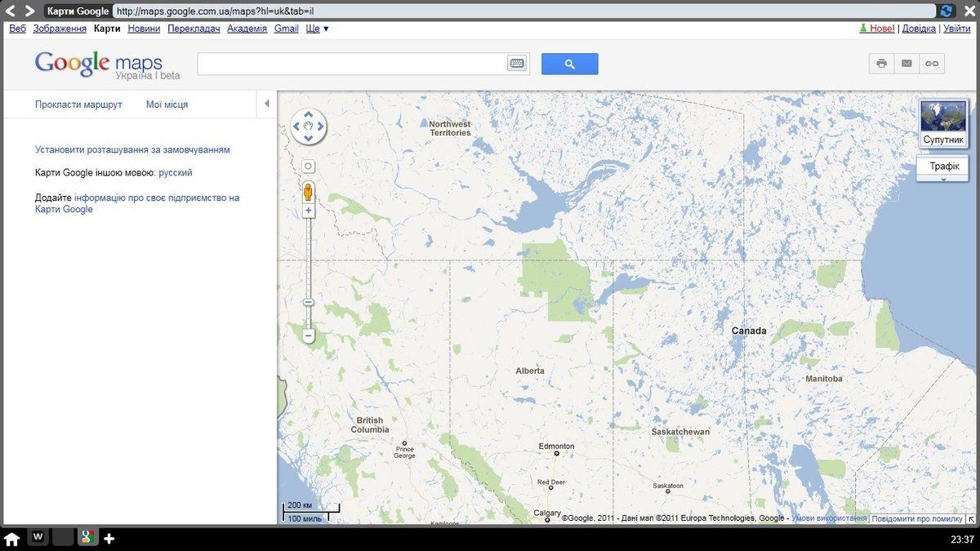
Task: Open a new tab with the plus icon
Action: (x=109, y=539)
